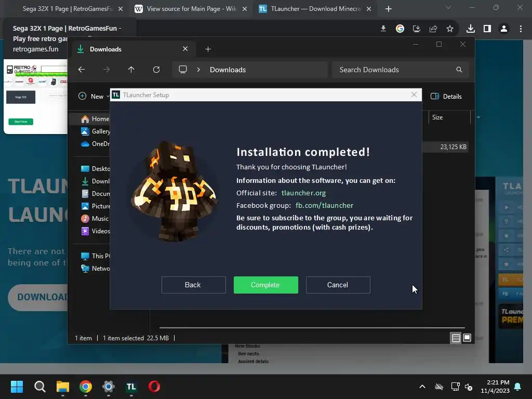Open Videos in the navigation pane
Viewport: 532px width, 399px height.
coord(95,231)
